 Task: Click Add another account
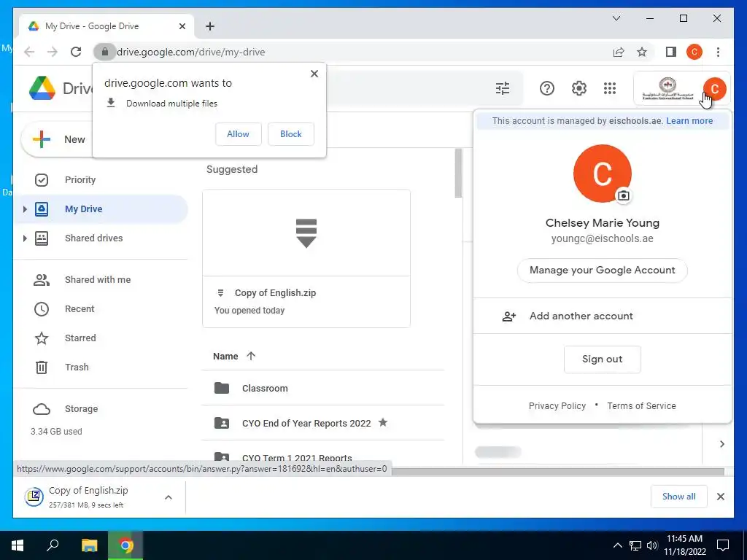point(602,316)
